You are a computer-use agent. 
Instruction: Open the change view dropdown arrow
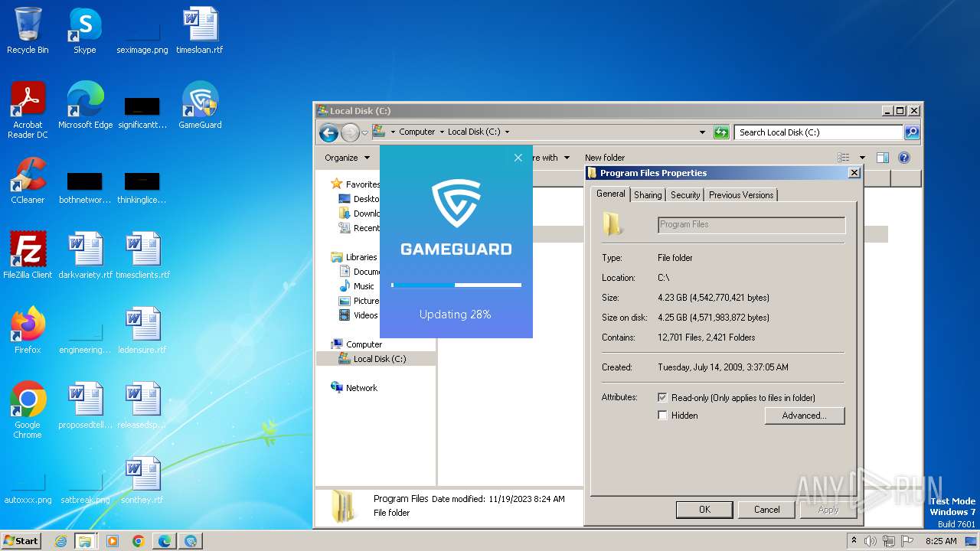click(x=862, y=158)
